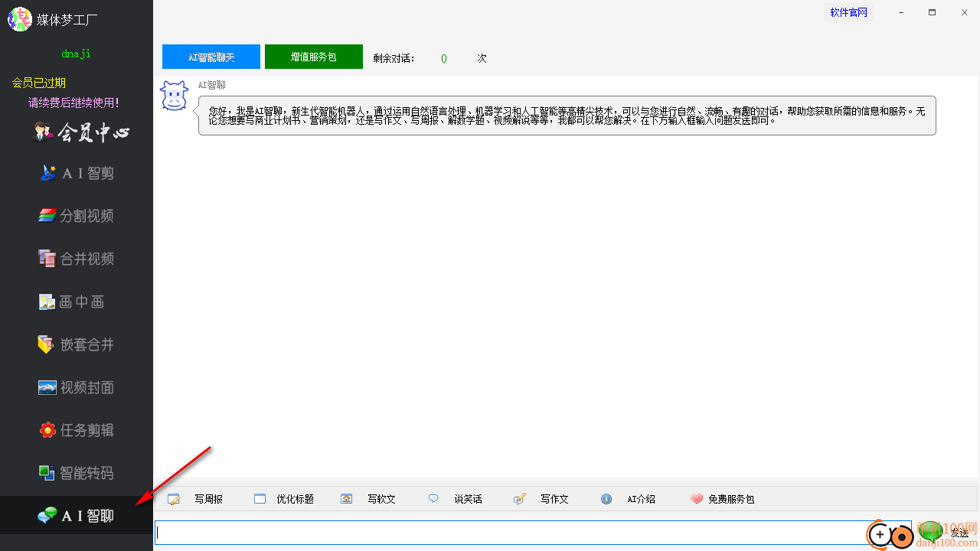Click the 会员已过期 status text
Viewport: 980px width, 551px height.
tap(39, 83)
